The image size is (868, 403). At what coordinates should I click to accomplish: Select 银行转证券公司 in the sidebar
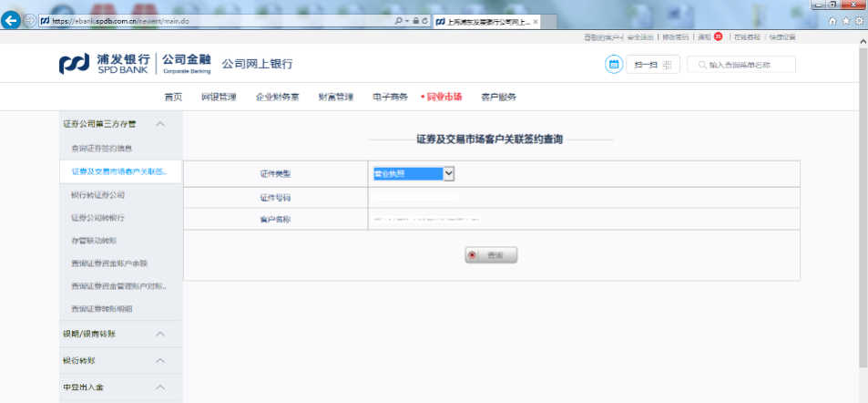pos(97,195)
